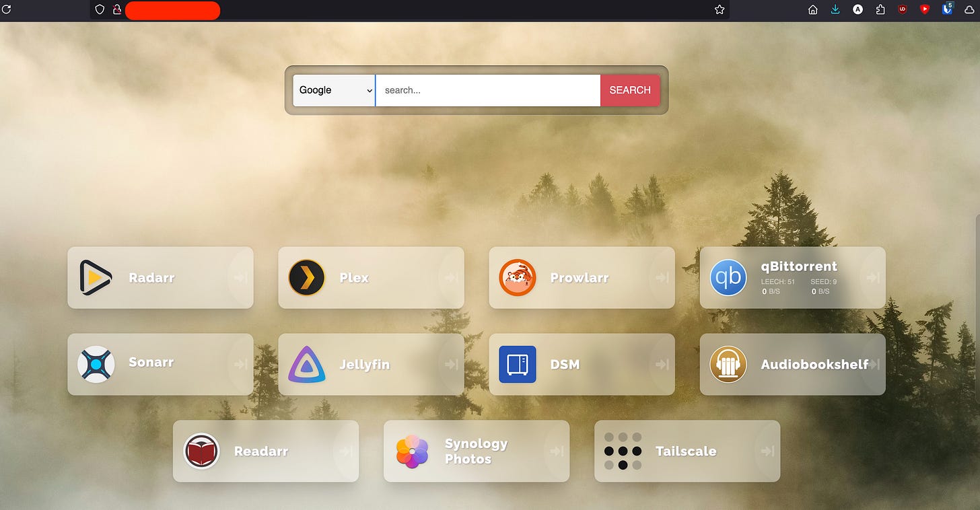Show browser downloads arrow icon

(x=835, y=9)
